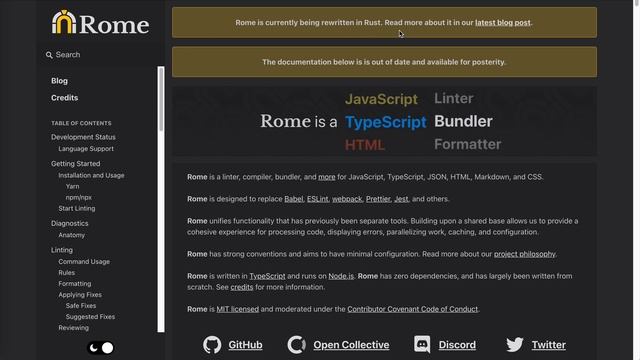Click the sidebar scrollbar thumb
Image resolution: width=640 pixels, height=360 pixels.
click(x=161, y=99)
